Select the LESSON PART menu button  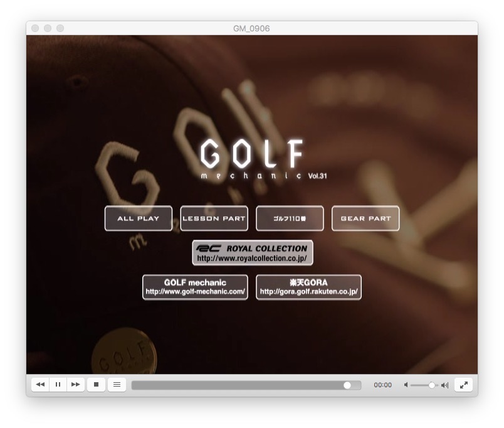click(214, 218)
